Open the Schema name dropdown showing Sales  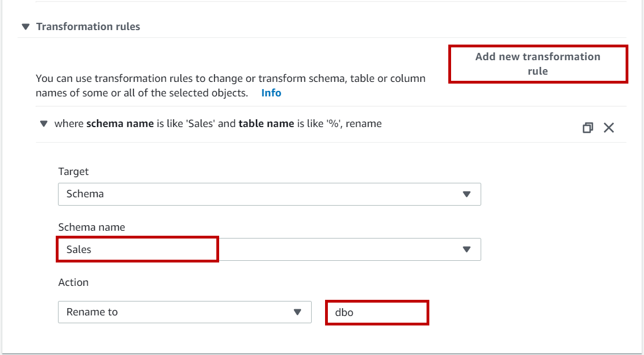tap(262, 250)
